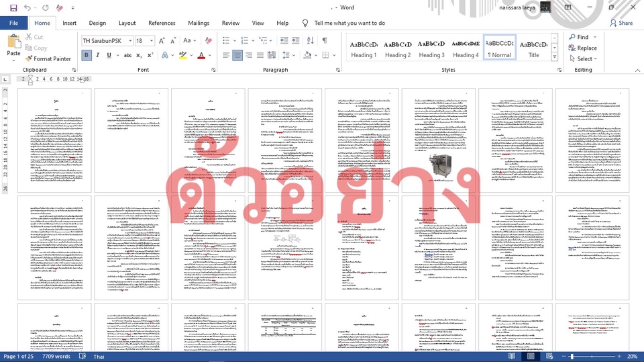Click Cut in the Clipboard group
This screenshot has width=644, height=362.
(34, 37)
